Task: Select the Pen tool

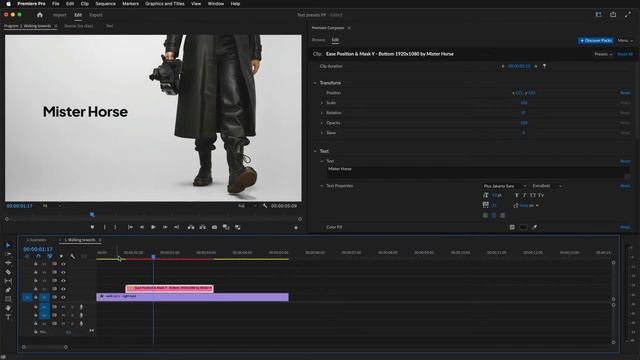Action: point(8,290)
